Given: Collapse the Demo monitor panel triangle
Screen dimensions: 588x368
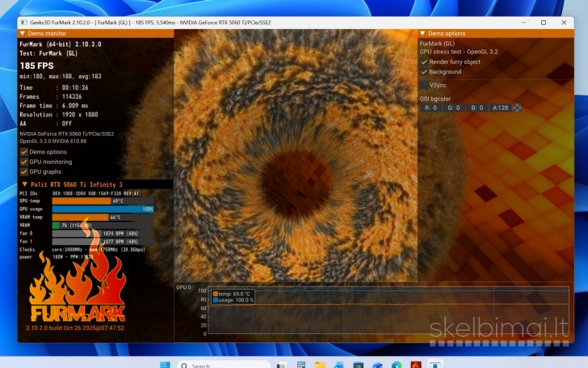Looking at the screenshot, I should point(23,33).
